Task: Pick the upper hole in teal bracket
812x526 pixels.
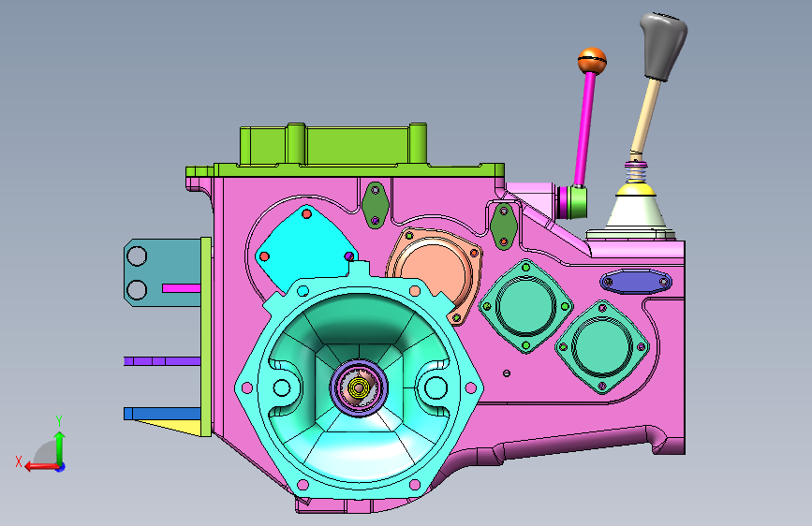Action: tap(137, 256)
